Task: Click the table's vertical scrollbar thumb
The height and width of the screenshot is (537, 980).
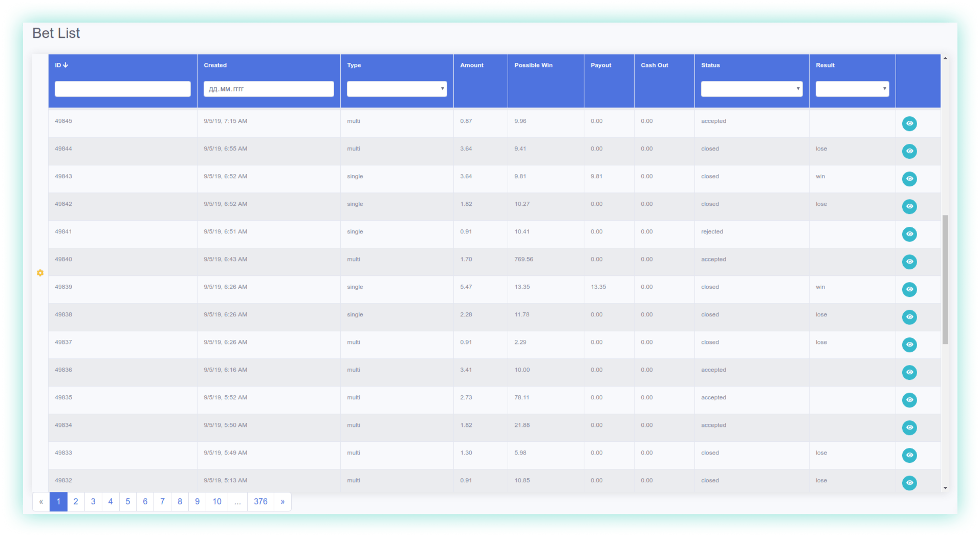Action: click(x=944, y=282)
